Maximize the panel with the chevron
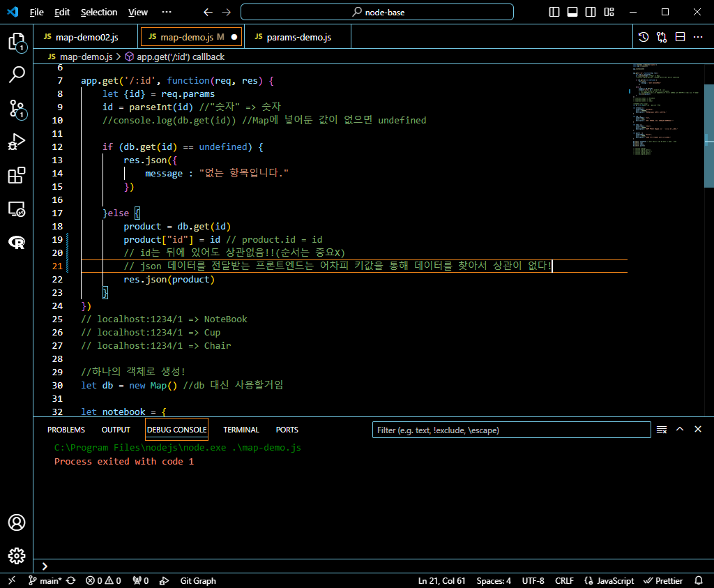Screen dimensions: 714x588 pos(680,429)
